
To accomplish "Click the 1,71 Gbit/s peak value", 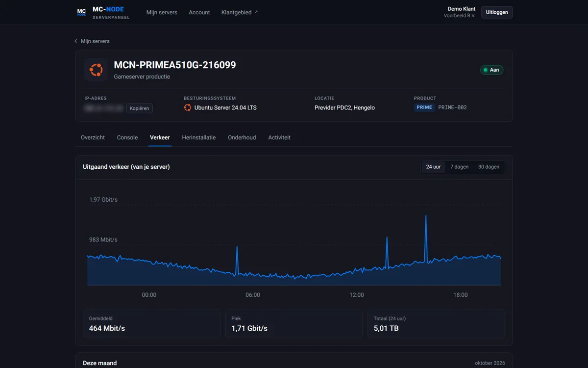I will point(249,328).
